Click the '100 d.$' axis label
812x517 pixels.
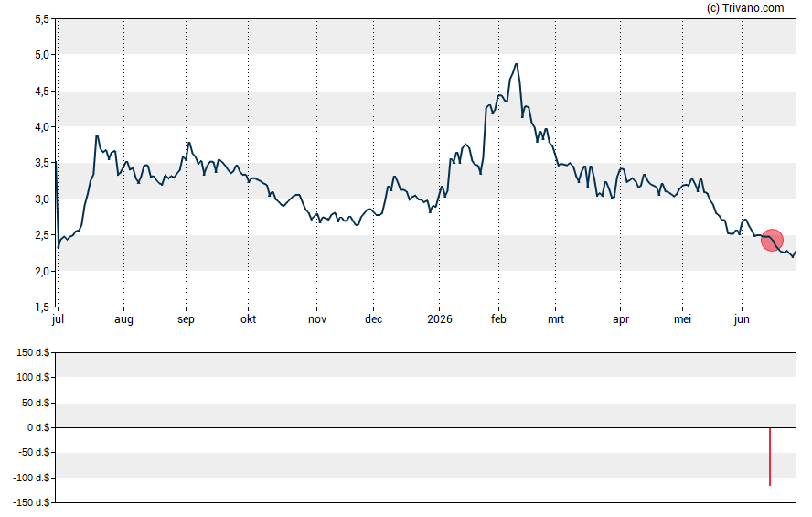pyautogui.click(x=33, y=377)
